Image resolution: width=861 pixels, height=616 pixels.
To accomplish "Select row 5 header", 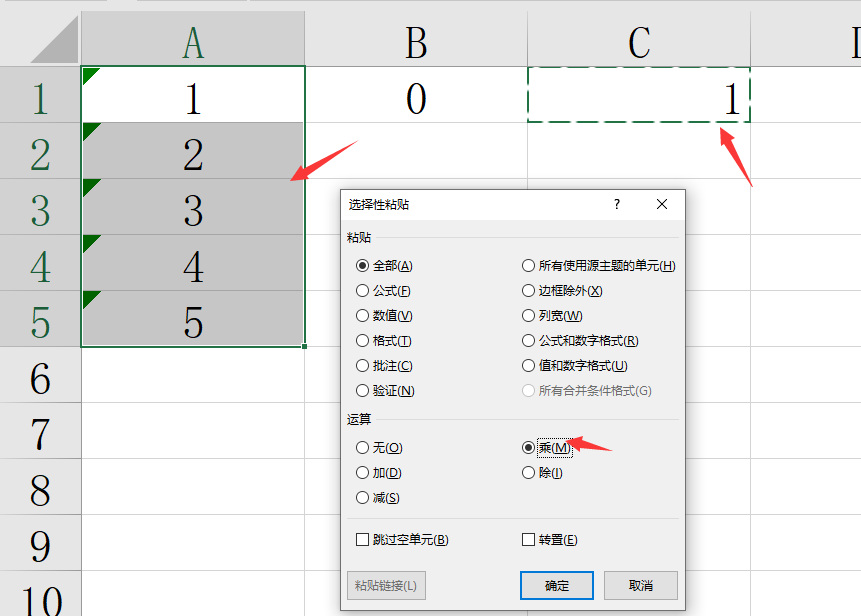I will pos(40,319).
